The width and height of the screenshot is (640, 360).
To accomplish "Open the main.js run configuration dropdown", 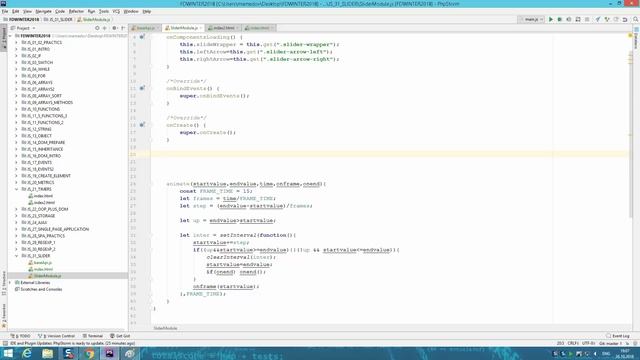I will point(531,19).
